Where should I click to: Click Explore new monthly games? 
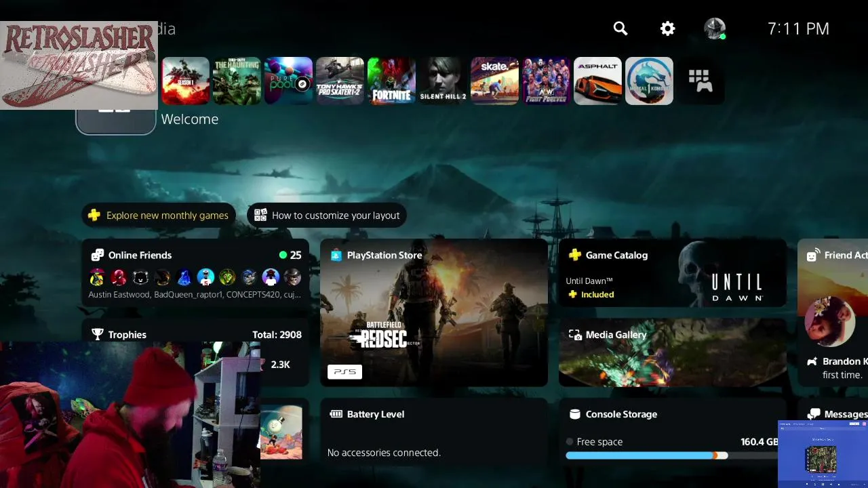(x=159, y=216)
